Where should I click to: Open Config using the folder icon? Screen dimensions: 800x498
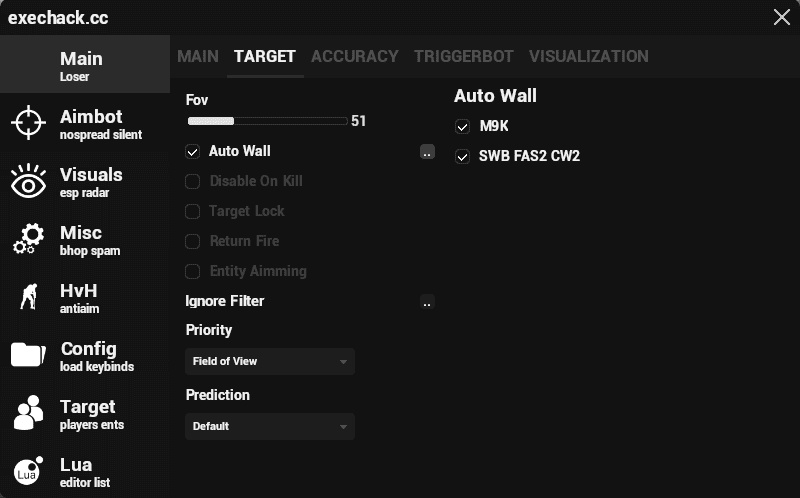point(28,355)
